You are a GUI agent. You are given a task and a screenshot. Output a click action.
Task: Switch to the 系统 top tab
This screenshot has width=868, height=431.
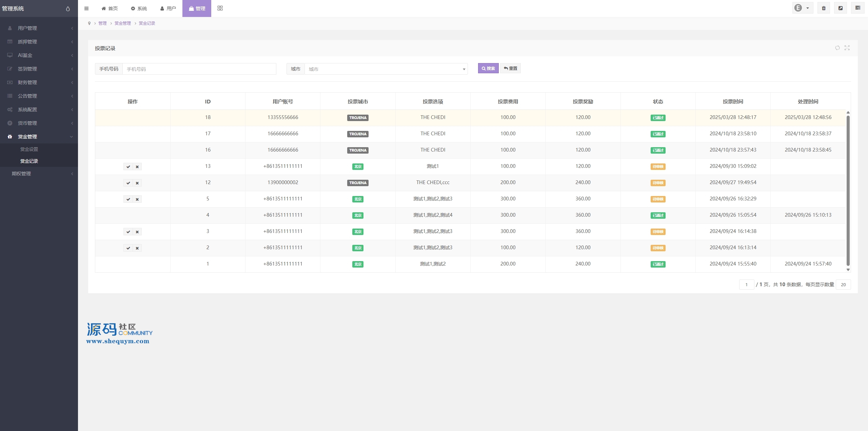[139, 8]
